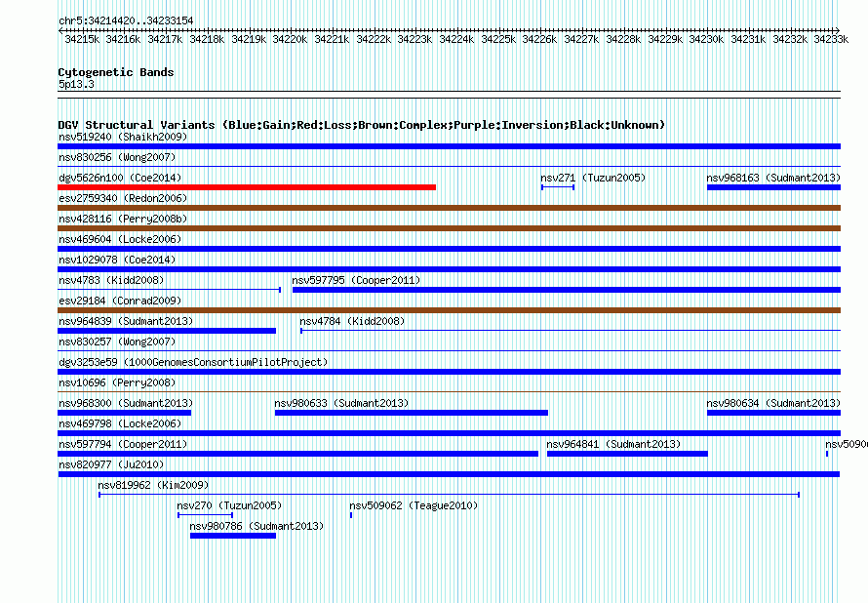Screen dimensions: 868x603
Task: Click nsv469798 (Locke2006) label
Action: pos(120,423)
